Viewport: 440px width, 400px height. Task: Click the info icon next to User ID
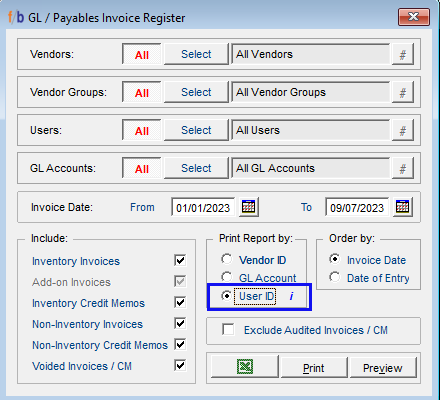pyautogui.click(x=291, y=296)
